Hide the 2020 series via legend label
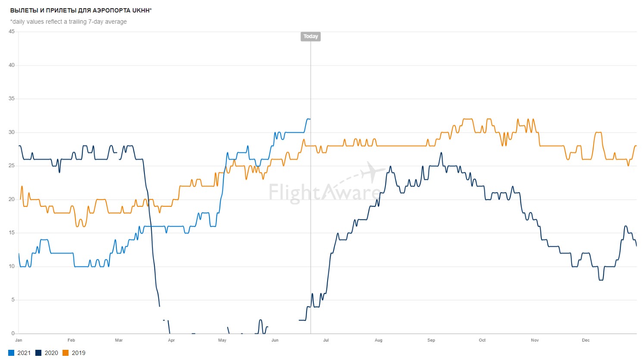Image resolution: width=644 pixels, height=361 pixels. click(x=51, y=353)
